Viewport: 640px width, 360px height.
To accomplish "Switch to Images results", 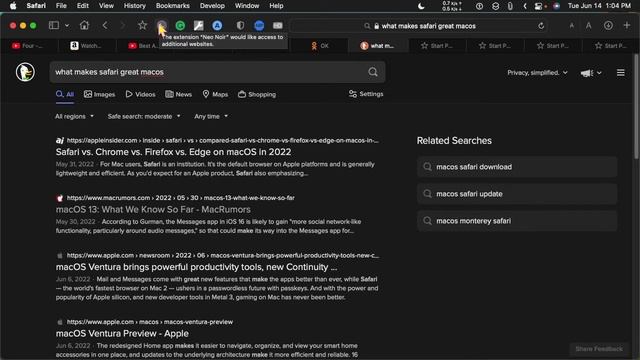I will point(99,94).
